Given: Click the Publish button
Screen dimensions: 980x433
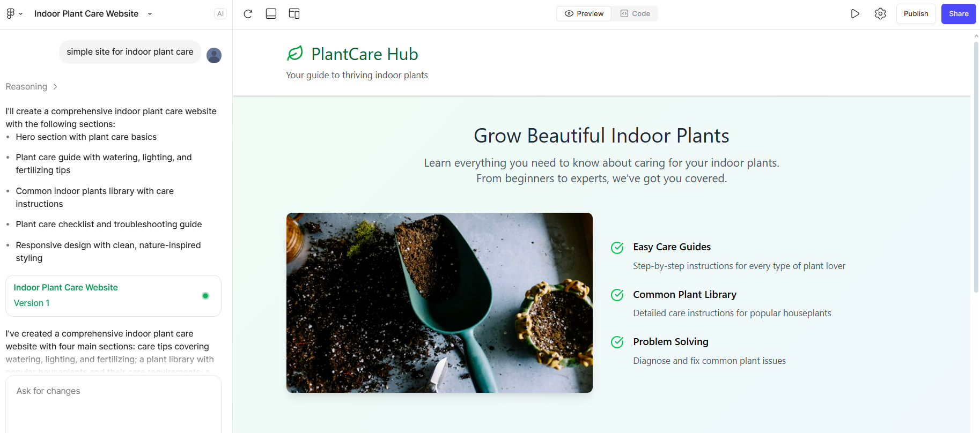Looking at the screenshot, I should (x=916, y=14).
